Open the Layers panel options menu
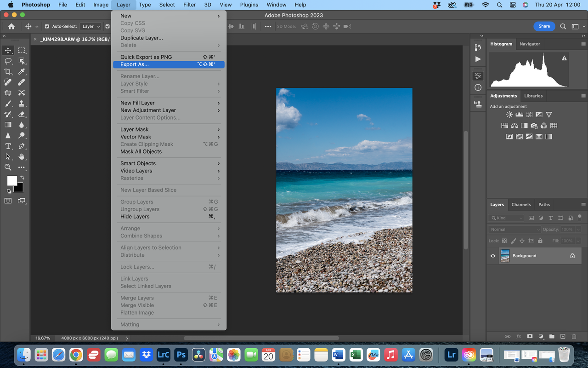Image resolution: width=588 pixels, height=368 pixels. pos(583,205)
